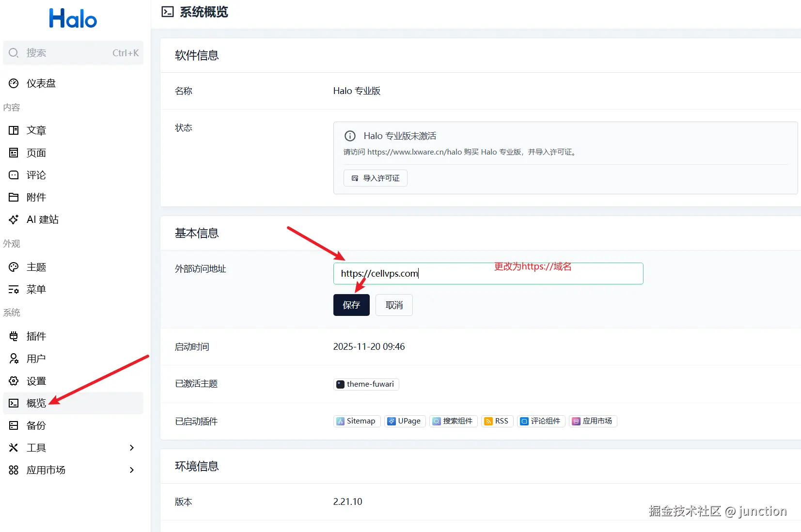Open 页面 in the sidebar
Screen dimensions: 801x532
click(x=73, y=153)
